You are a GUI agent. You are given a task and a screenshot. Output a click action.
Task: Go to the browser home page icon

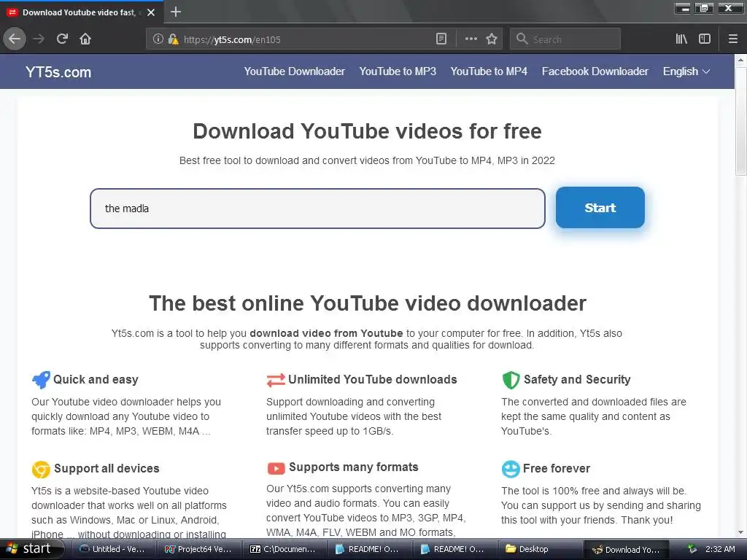tap(85, 39)
